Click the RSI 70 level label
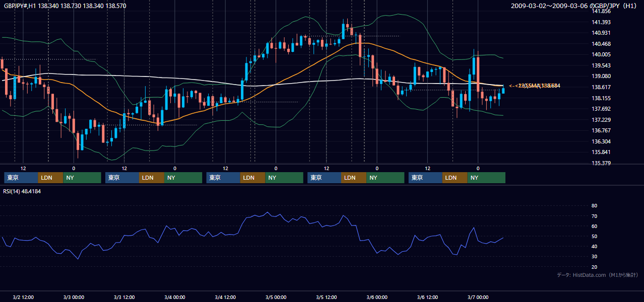 (594, 216)
